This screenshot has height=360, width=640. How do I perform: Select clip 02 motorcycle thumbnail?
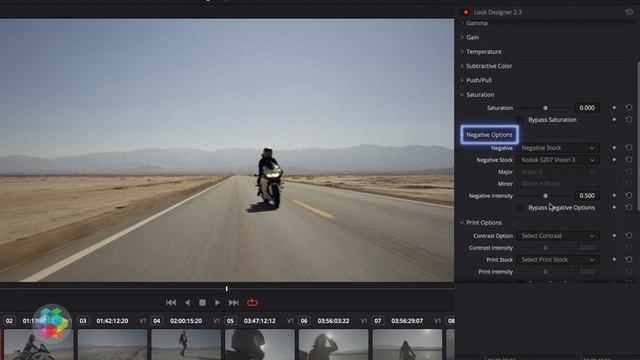(39, 345)
